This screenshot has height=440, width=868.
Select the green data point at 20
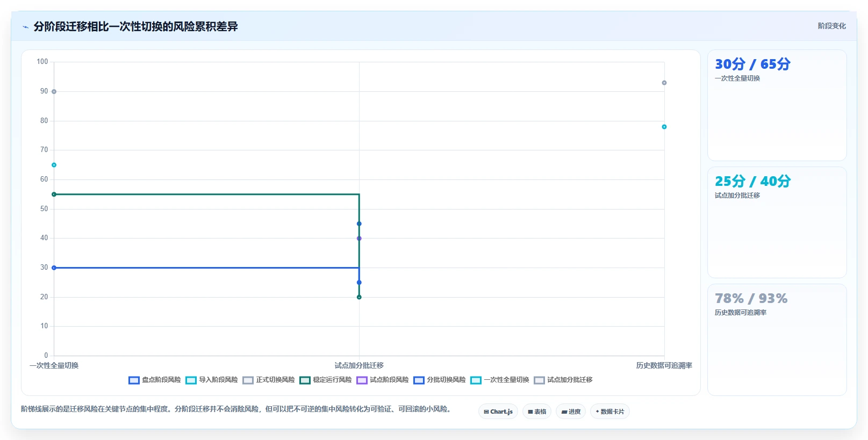359,297
